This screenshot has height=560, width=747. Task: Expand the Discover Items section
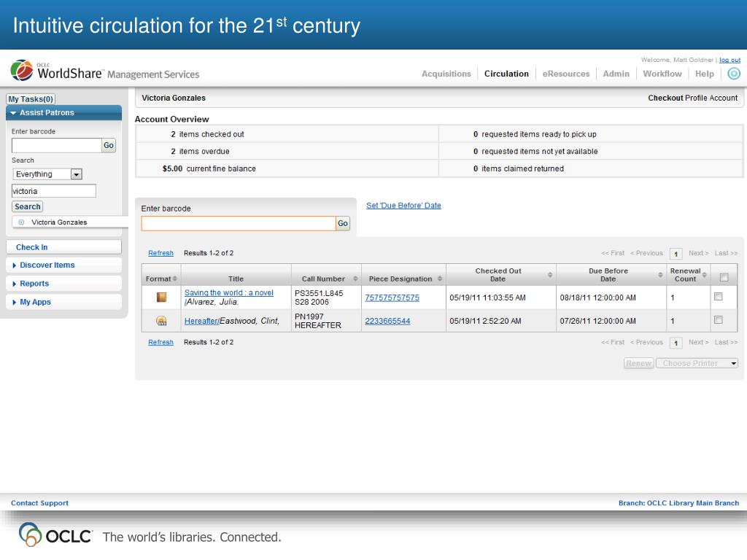(x=64, y=265)
